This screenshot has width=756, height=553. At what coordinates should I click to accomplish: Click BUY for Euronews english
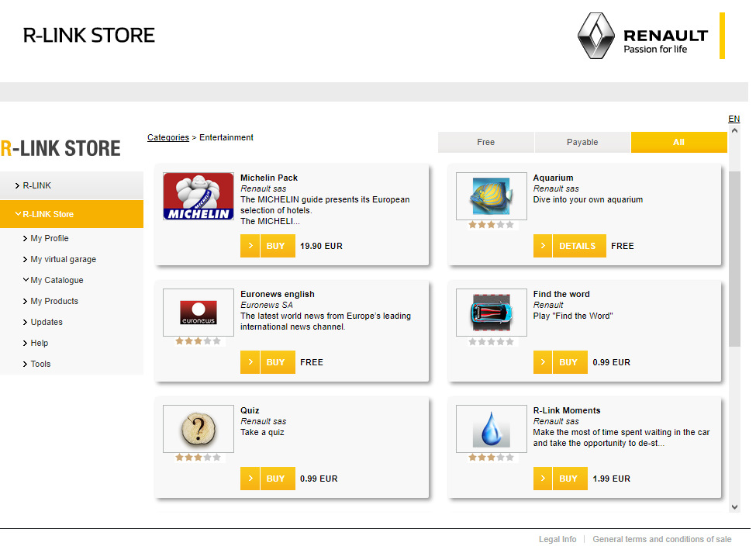pyautogui.click(x=278, y=362)
